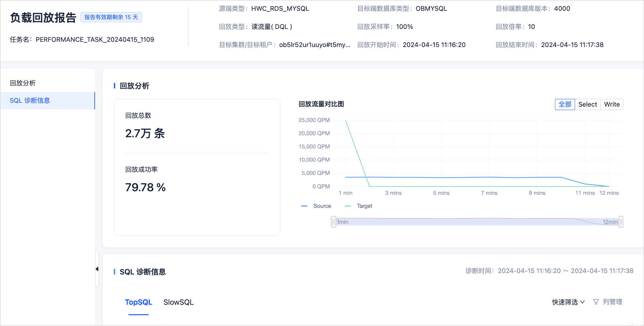This screenshot has height=326, width=644.
Task: Select the Select traffic filter
Action: pyautogui.click(x=588, y=104)
